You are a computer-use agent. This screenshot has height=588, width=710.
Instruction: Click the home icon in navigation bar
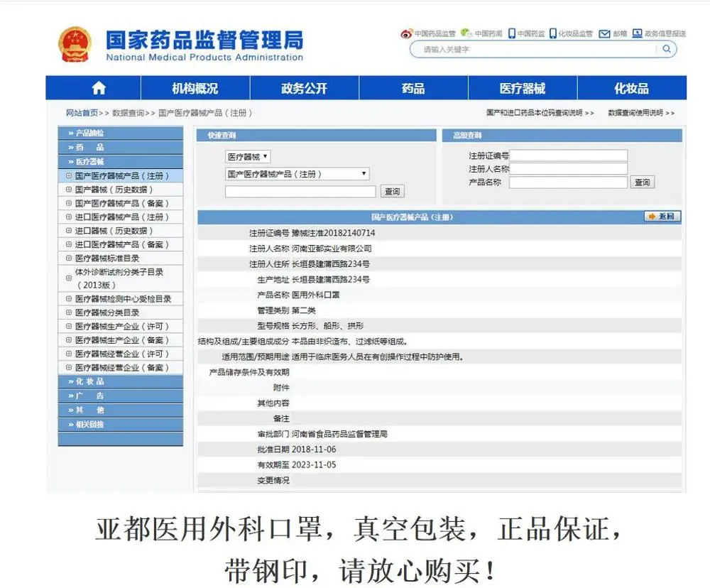(99, 88)
